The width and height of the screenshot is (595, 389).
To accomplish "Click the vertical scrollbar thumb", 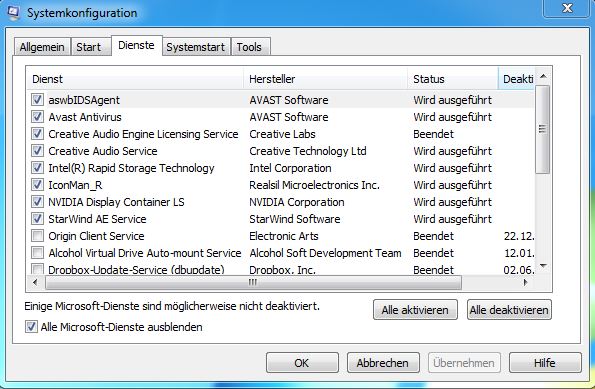I will (x=543, y=129).
